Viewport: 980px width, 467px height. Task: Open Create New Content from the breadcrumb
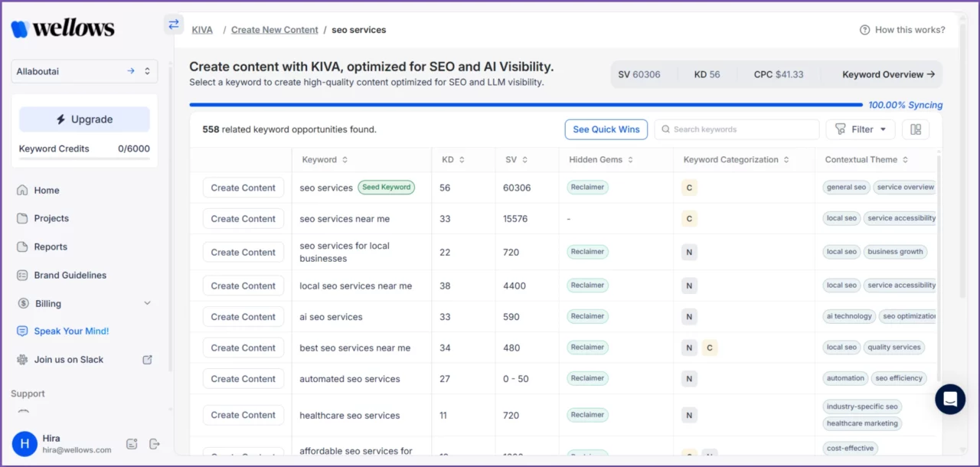(x=274, y=29)
